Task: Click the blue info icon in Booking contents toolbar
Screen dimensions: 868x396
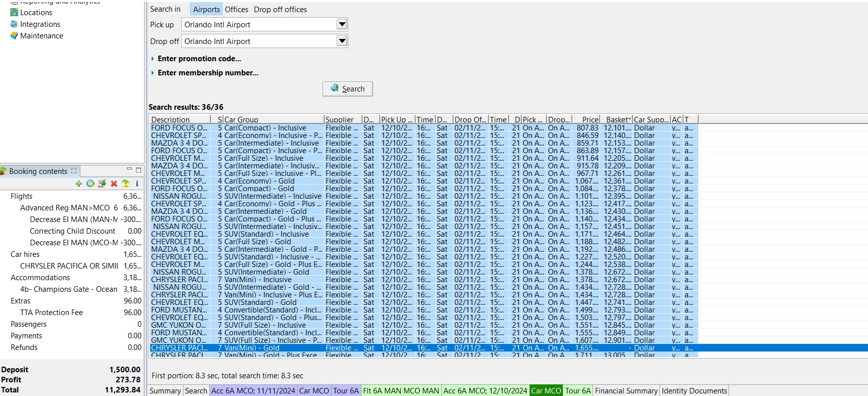Action: coord(137,184)
